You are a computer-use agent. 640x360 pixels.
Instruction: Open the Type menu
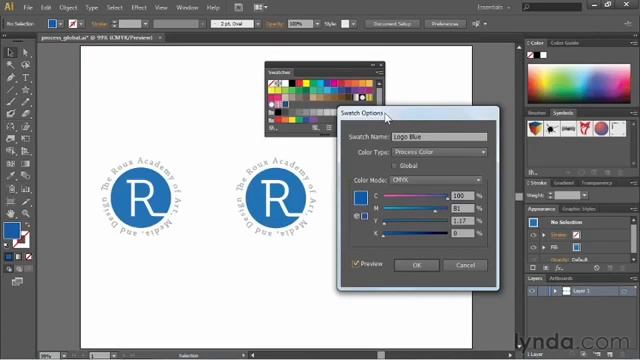click(92, 7)
